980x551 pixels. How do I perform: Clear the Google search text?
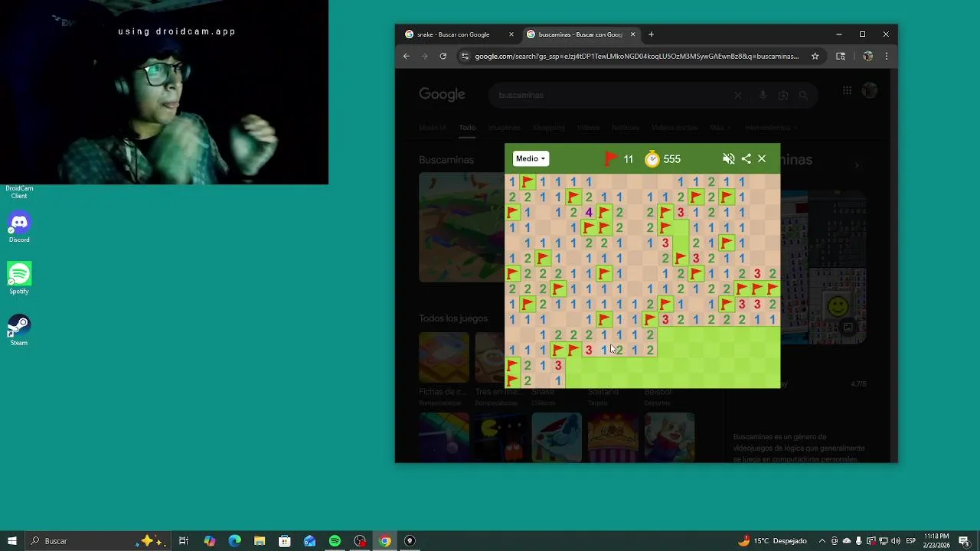click(x=738, y=95)
